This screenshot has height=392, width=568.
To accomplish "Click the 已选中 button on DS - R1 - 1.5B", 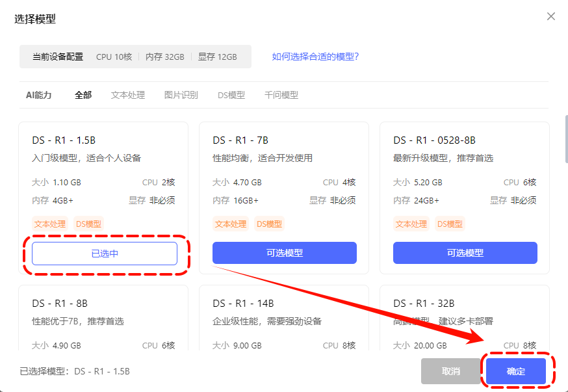I will [105, 254].
